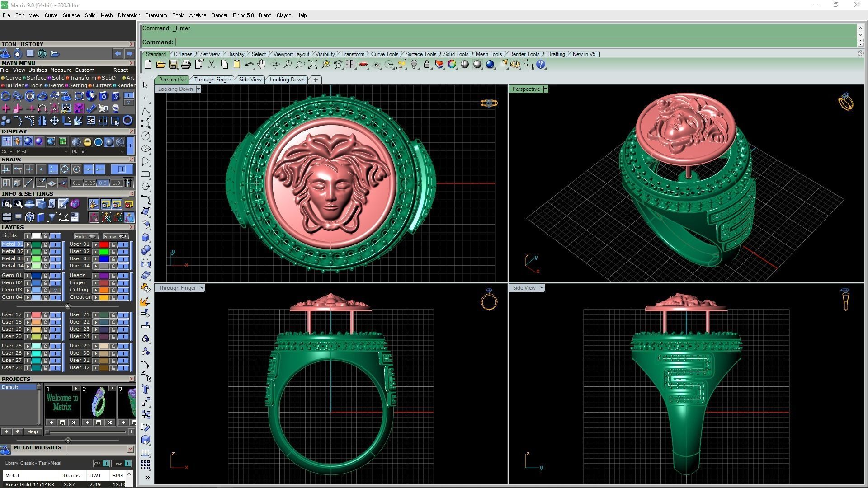
Task: Click the Selection filter funnel icon
Action: 52,217
